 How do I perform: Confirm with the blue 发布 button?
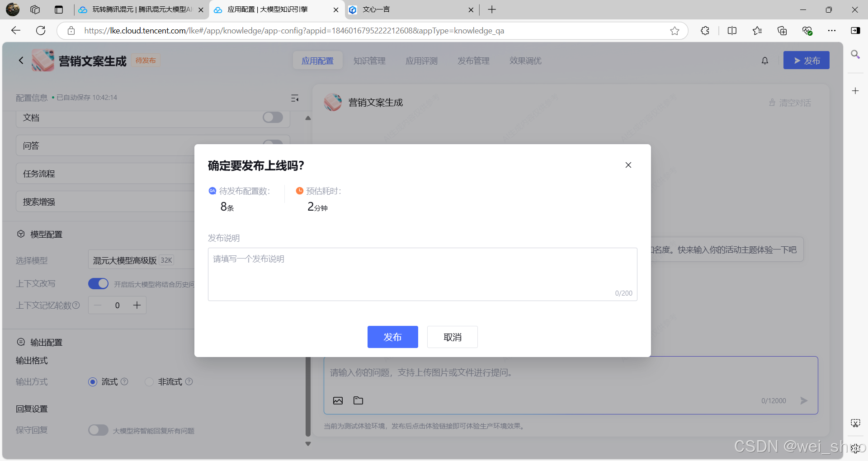click(392, 337)
